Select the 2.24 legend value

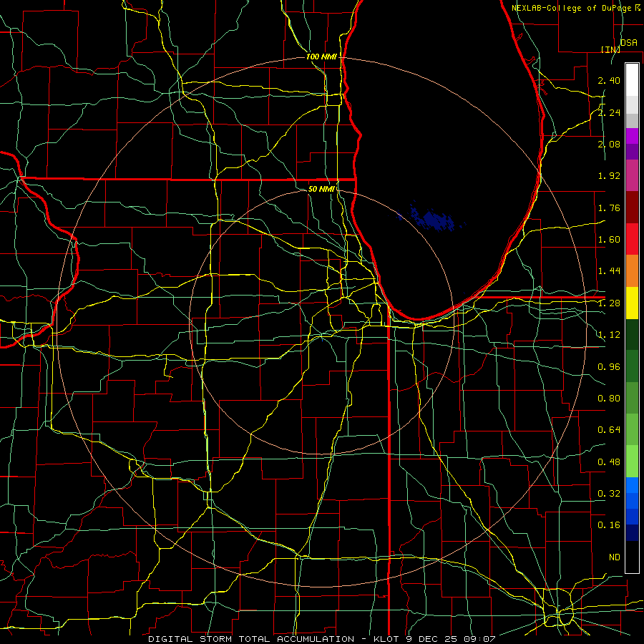pyautogui.click(x=609, y=112)
